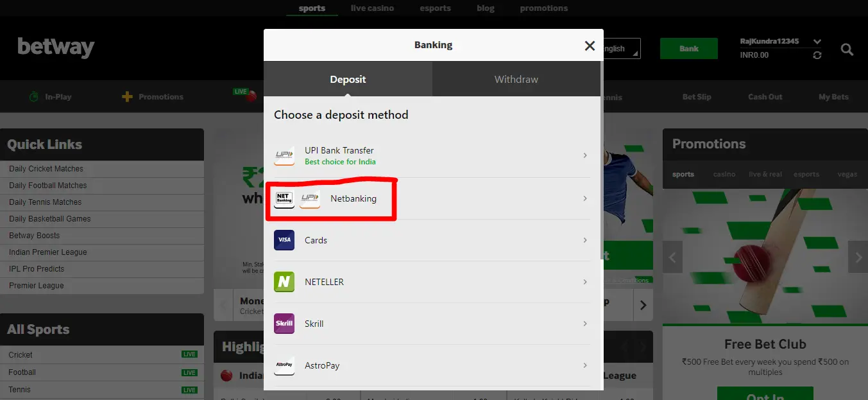Open Daily Tennis Matches quick link
This screenshot has height=400, width=868.
click(x=102, y=202)
